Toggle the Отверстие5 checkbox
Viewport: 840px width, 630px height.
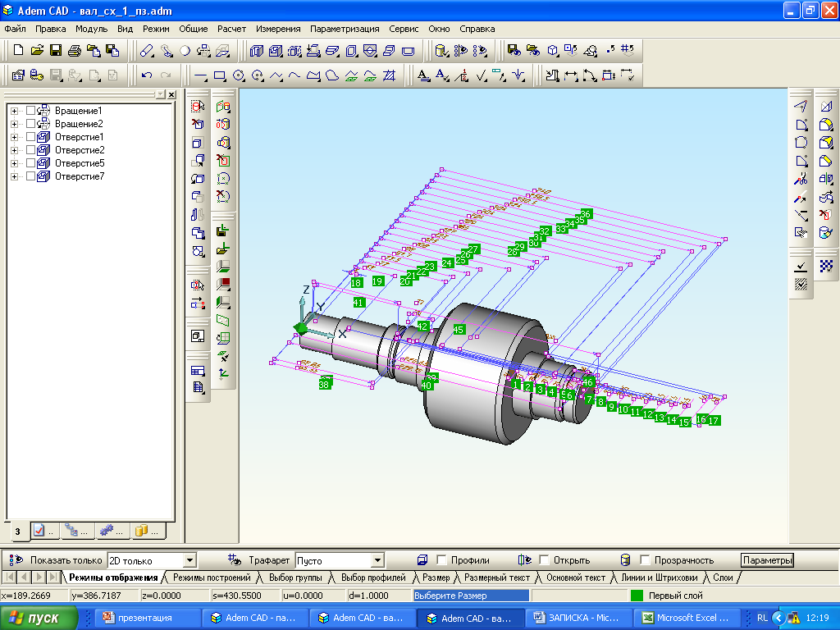(x=31, y=163)
